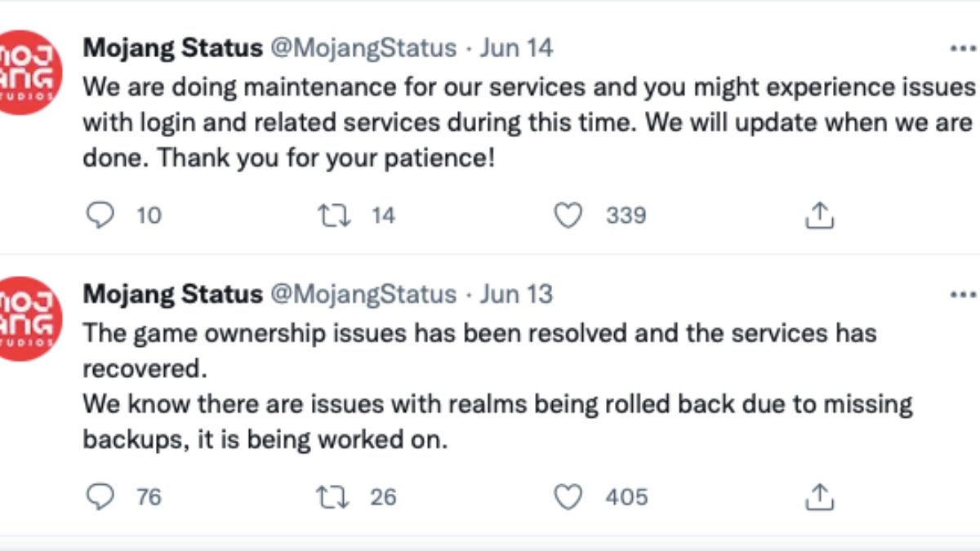Open more options on the Jun 13 tweet

964,294
